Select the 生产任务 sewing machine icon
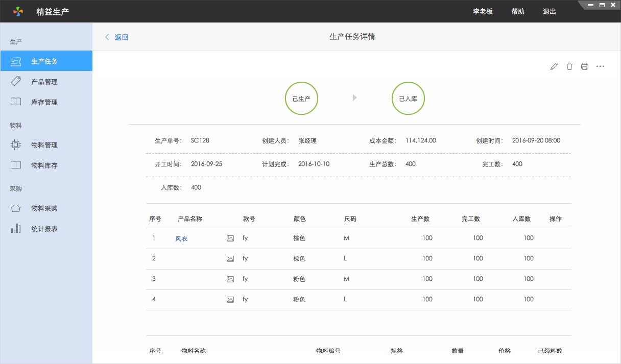 pos(16,61)
